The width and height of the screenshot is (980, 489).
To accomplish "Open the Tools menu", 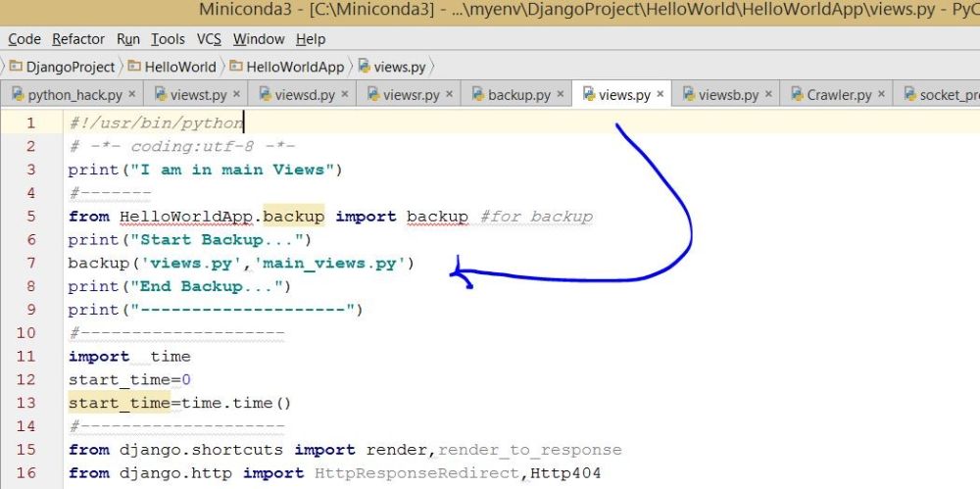I will [168, 39].
